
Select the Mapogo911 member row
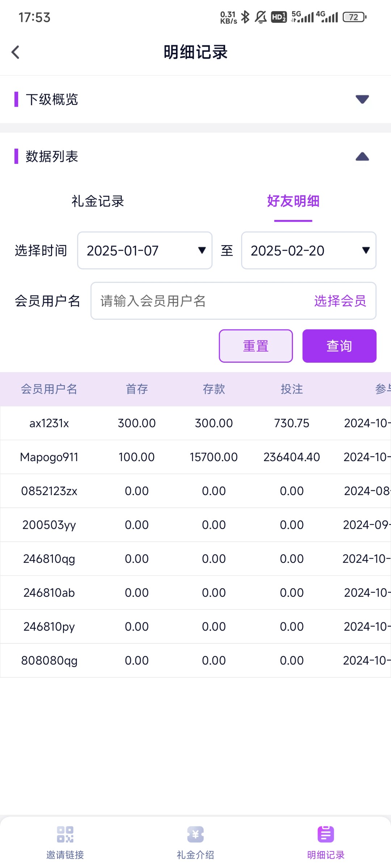pos(49,457)
